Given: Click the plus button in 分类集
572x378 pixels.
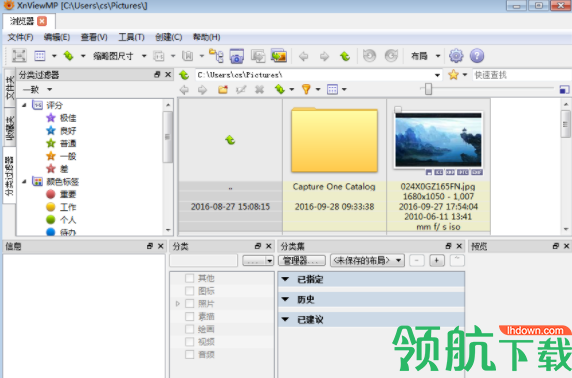Looking at the screenshot, I should coord(437,261).
